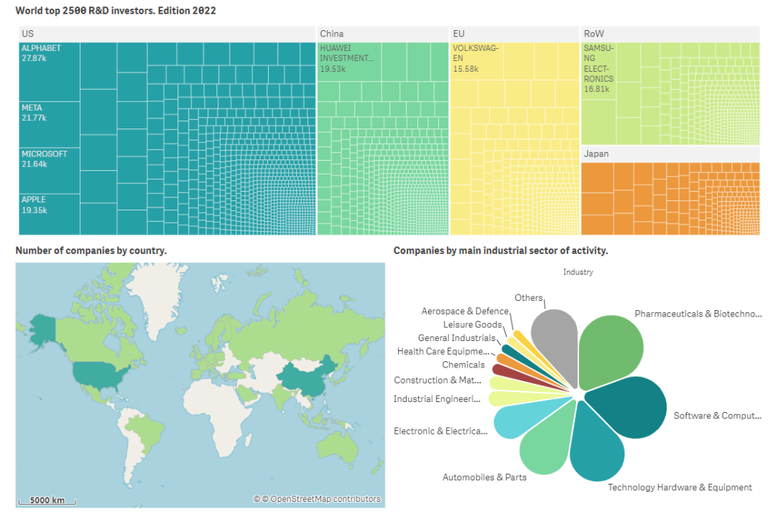
Task: Select the HUAWEI INVESTMENT tile in China
Action: (349, 62)
